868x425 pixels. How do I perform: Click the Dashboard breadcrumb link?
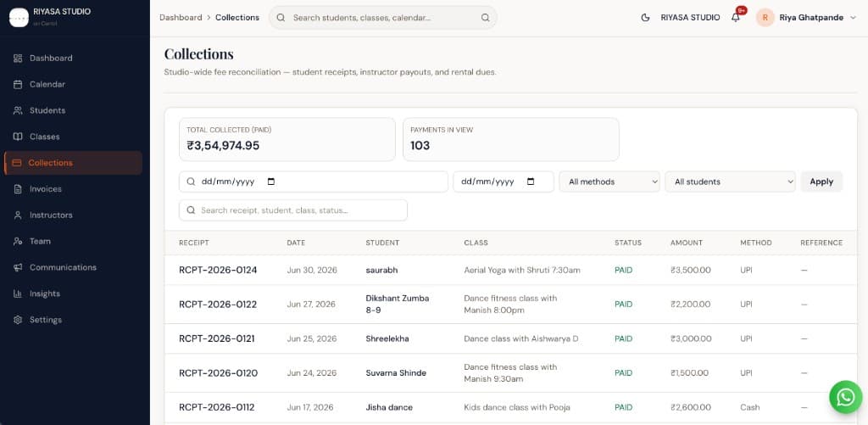[x=181, y=18]
